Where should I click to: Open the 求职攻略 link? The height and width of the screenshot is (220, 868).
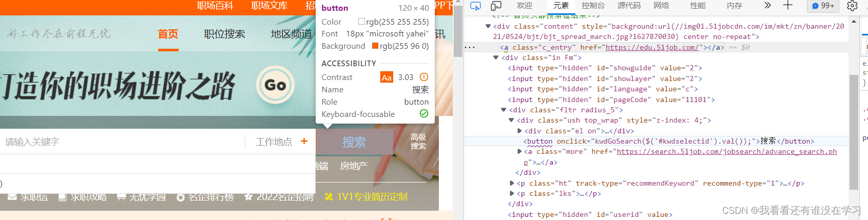88,197
